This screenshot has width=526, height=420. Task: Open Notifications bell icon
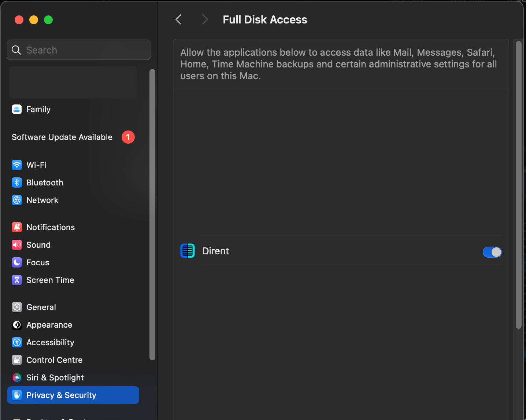(17, 227)
